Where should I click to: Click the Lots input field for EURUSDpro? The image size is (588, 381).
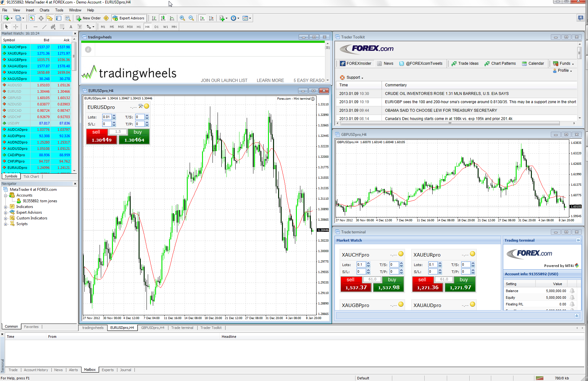107,117
